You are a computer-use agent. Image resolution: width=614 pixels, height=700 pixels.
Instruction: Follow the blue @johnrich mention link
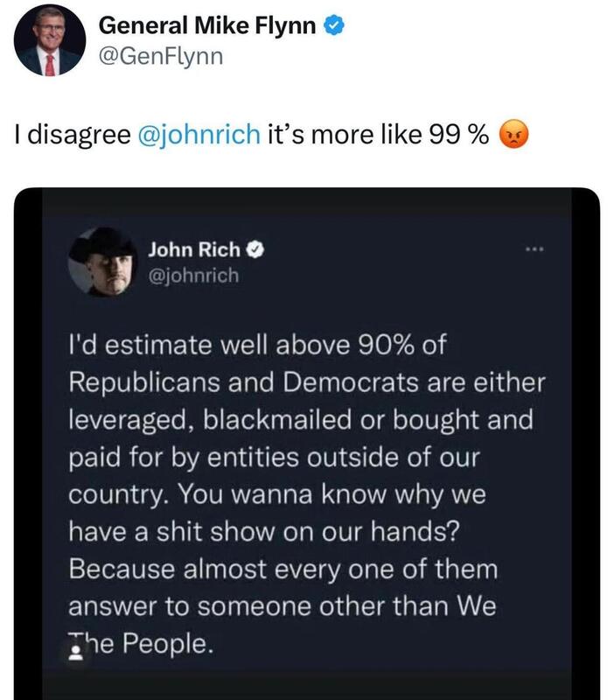[x=200, y=136]
